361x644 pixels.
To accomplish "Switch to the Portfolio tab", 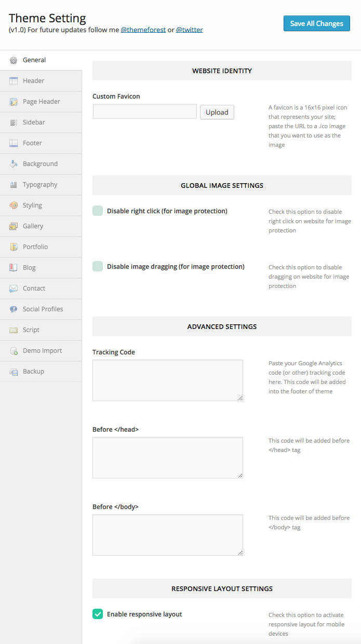I will point(35,247).
